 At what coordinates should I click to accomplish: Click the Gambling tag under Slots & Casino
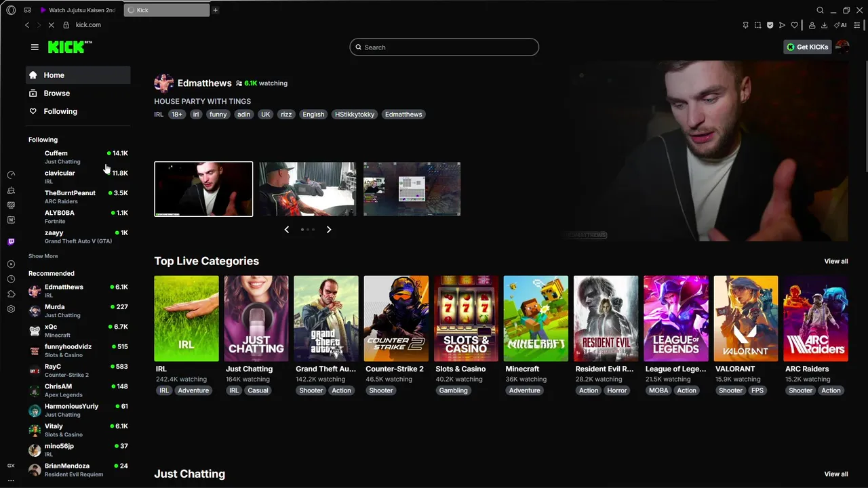453,390
